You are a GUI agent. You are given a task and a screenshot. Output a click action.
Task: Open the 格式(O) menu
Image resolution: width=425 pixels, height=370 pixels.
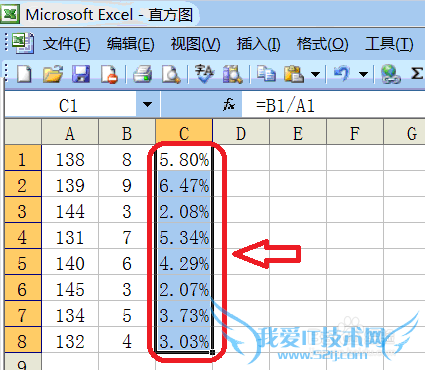click(x=322, y=44)
